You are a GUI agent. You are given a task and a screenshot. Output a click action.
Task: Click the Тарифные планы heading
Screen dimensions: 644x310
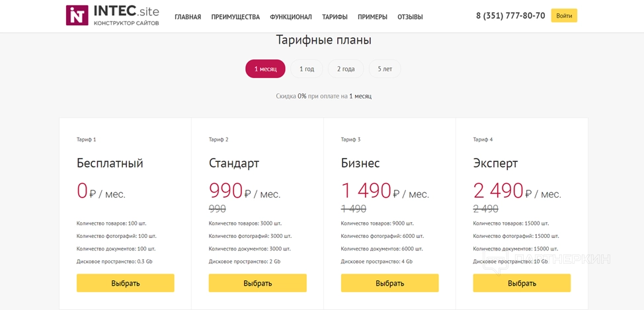coord(323,40)
